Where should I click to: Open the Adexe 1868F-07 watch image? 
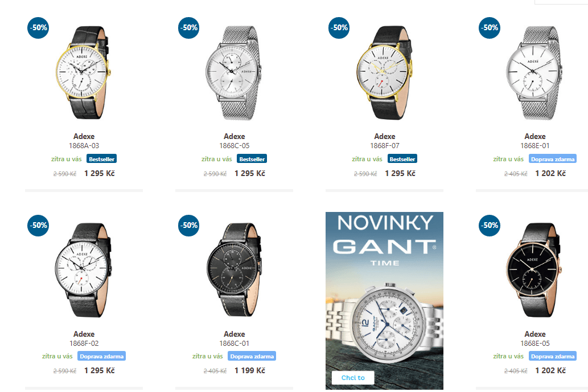point(385,72)
